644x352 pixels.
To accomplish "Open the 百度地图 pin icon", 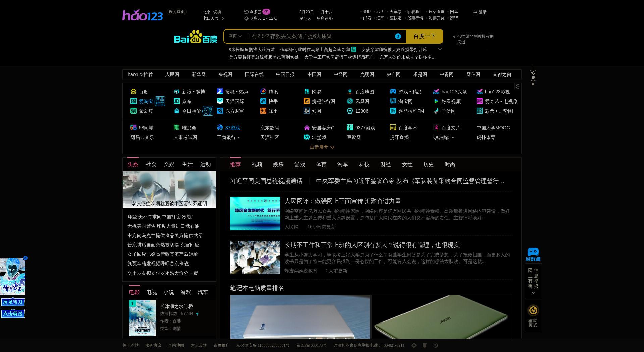I will (x=350, y=91).
